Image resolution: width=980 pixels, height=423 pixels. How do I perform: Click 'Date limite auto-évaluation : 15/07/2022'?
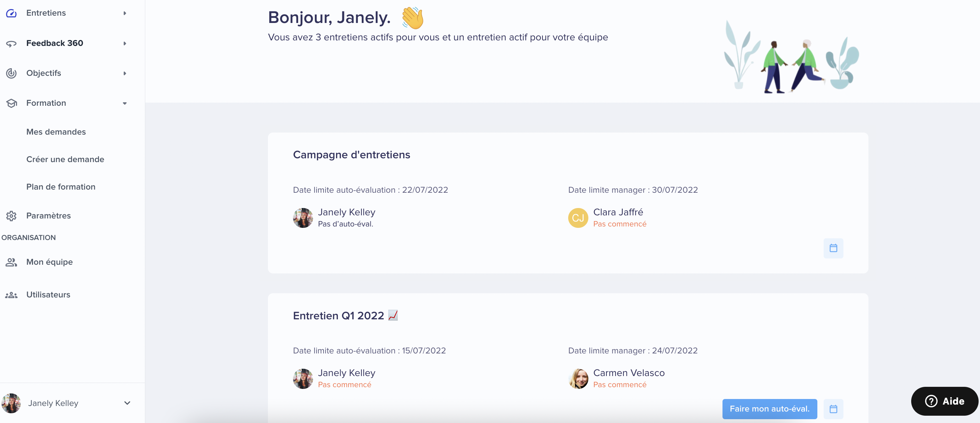coord(369,351)
